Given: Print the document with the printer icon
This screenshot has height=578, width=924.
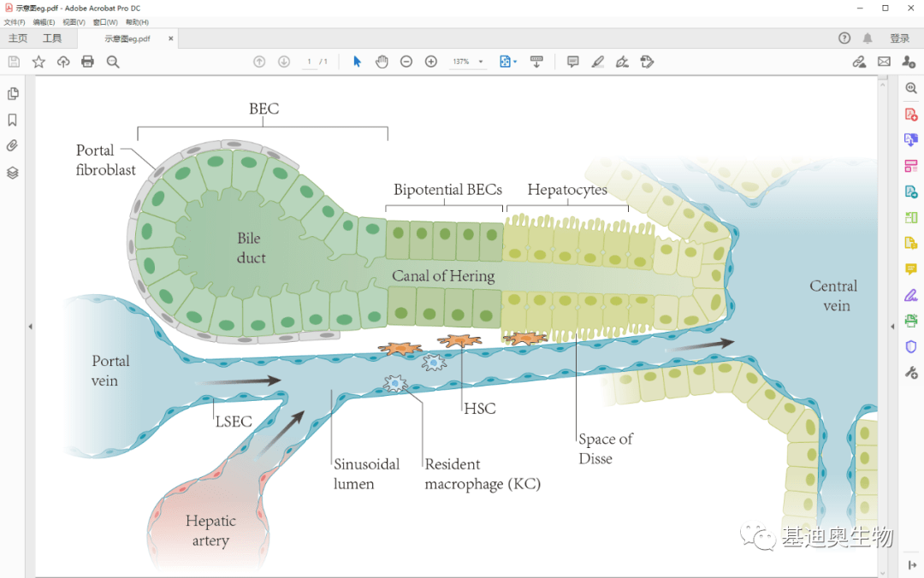Looking at the screenshot, I should tap(88, 62).
